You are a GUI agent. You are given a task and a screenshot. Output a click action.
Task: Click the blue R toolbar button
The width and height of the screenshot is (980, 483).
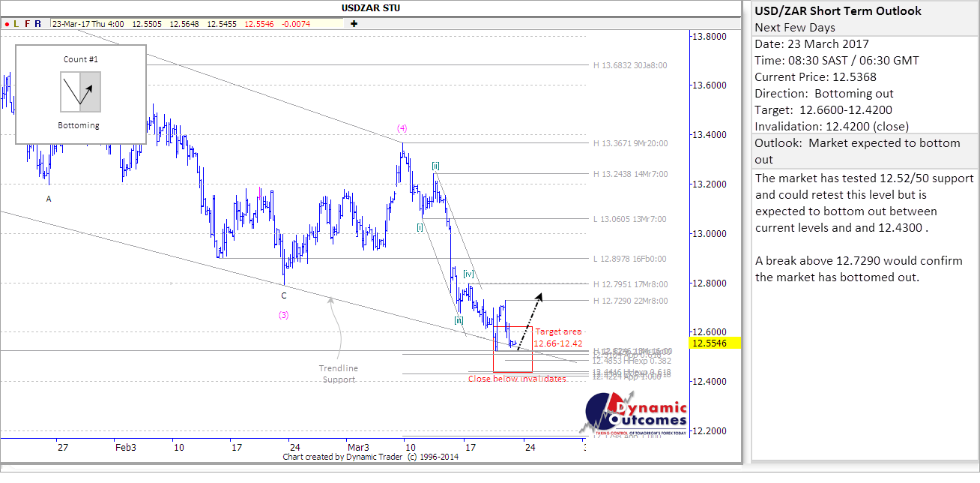[x=38, y=24]
